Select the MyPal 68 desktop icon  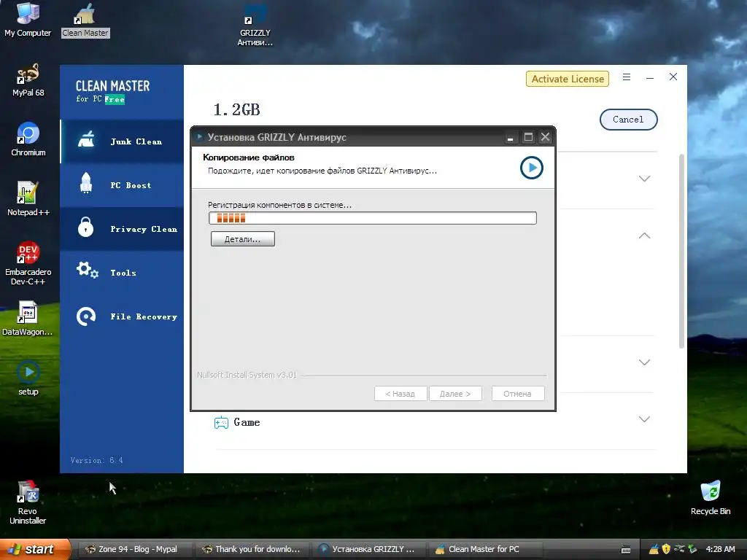28,80
